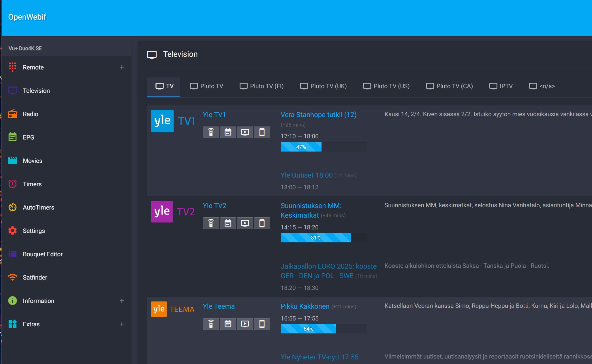Click the 14:15 — 18:20 time range

300,227
